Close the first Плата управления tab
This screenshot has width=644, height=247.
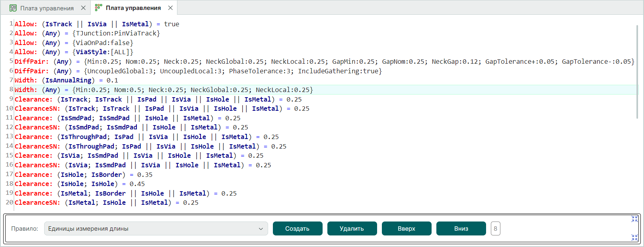click(x=83, y=8)
